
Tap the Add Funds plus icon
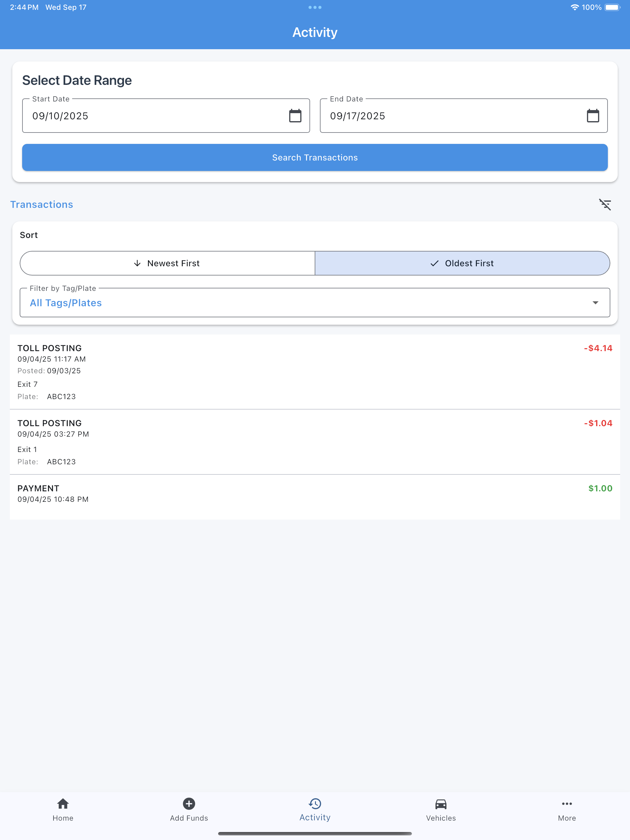(189, 803)
